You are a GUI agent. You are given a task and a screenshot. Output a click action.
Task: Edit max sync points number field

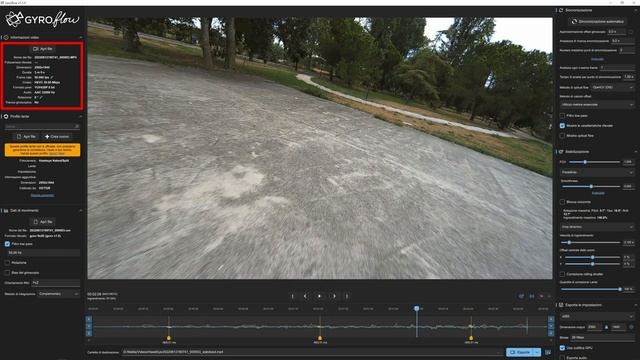click(x=627, y=50)
